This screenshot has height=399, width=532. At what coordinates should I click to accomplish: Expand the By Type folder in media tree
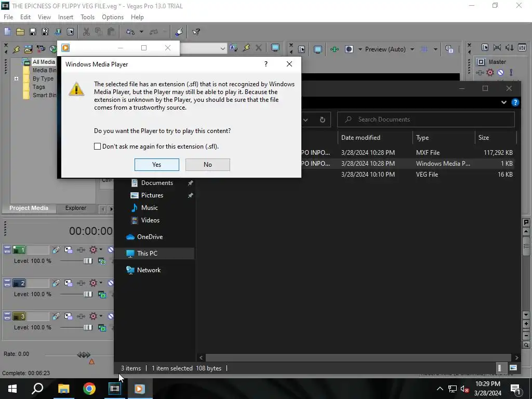[16, 79]
